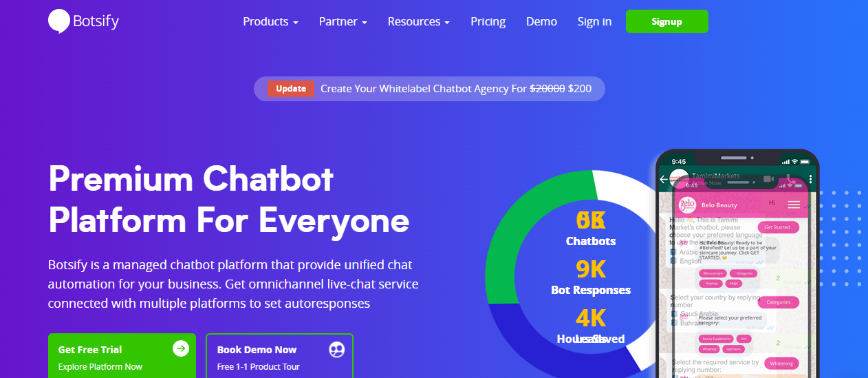Viewport: 868px width, 378px height.
Task: Open the Whitelabel Chatbot Agency announcement
Action: coord(455,89)
